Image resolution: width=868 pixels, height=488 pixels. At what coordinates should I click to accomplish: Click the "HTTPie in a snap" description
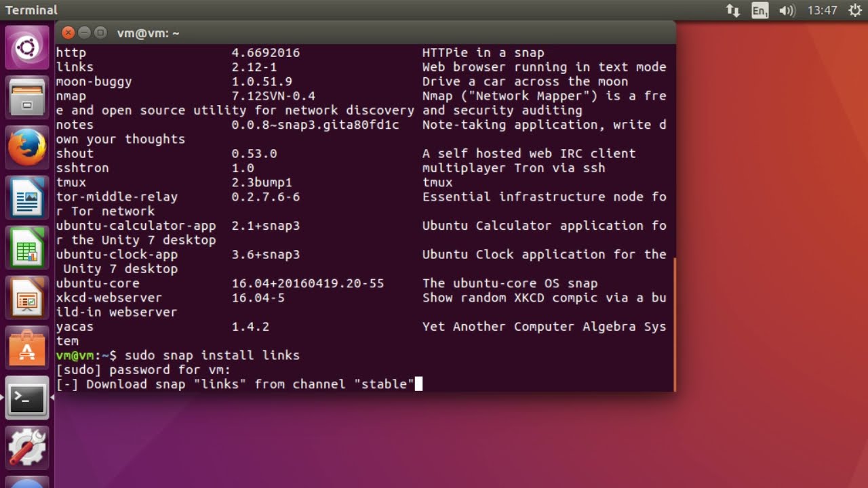pyautogui.click(x=484, y=53)
